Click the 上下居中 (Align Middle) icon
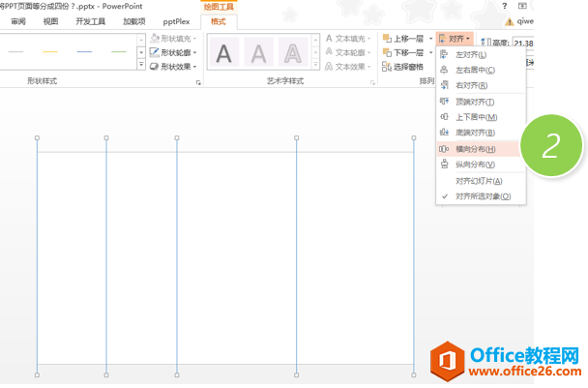 (445, 117)
